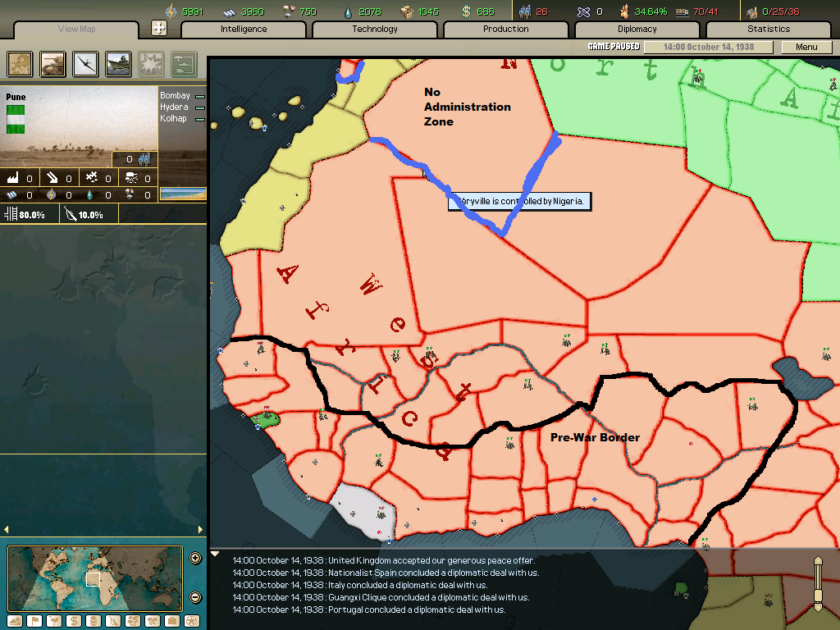This screenshot has height=630, width=840.
Task: Switch to diplomatic briefcase map mode
Action: click(172, 621)
